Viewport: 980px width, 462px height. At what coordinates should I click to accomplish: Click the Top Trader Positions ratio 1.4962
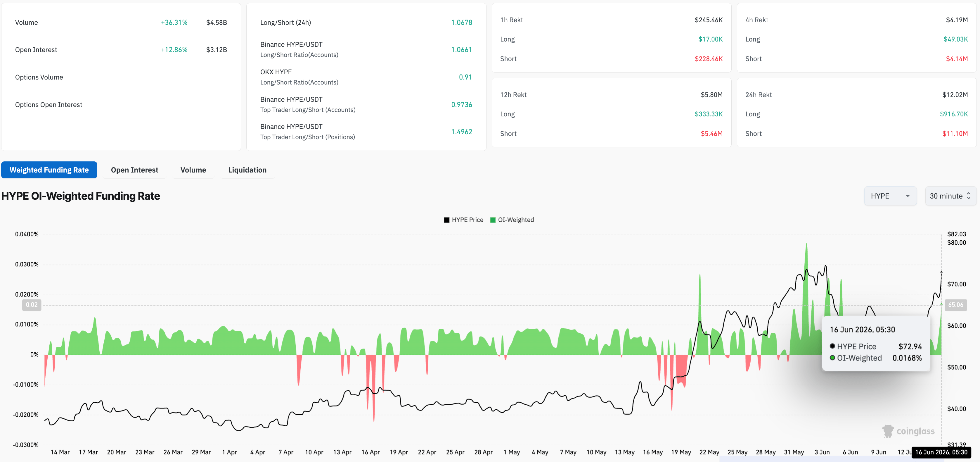pos(462,132)
